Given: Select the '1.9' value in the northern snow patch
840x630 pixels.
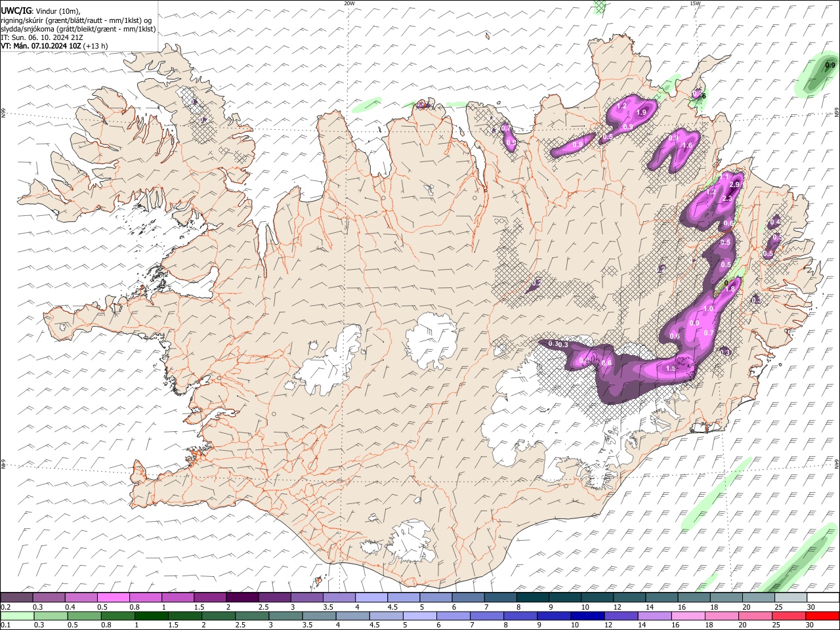Looking at the screenshot, I should pos(642,113).
